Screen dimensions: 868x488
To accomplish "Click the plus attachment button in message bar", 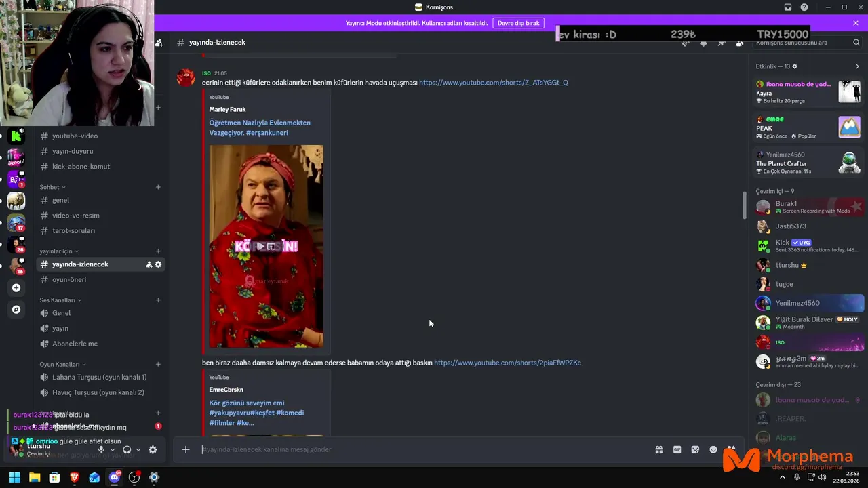I will 186,449.
